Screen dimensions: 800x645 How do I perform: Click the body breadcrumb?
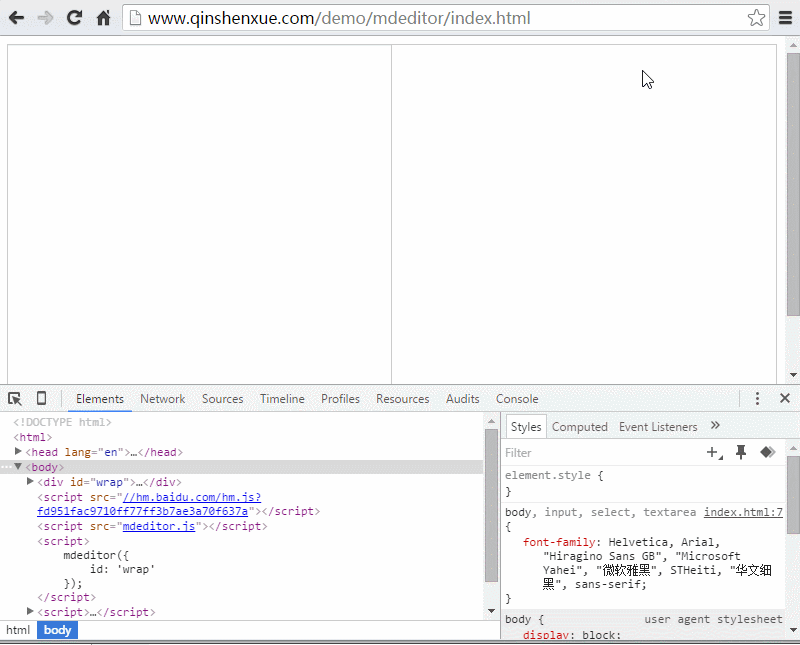click(58, 630)
